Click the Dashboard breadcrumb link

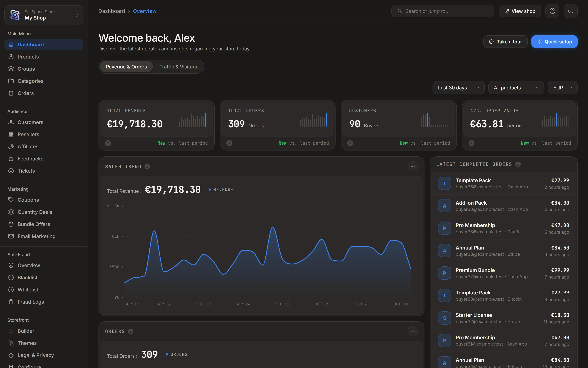point(112,11)
